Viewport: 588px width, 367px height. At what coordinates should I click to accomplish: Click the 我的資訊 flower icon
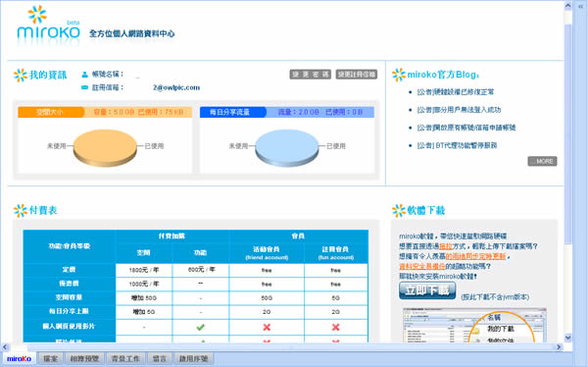pyautogui.click(x=21, y=76)
